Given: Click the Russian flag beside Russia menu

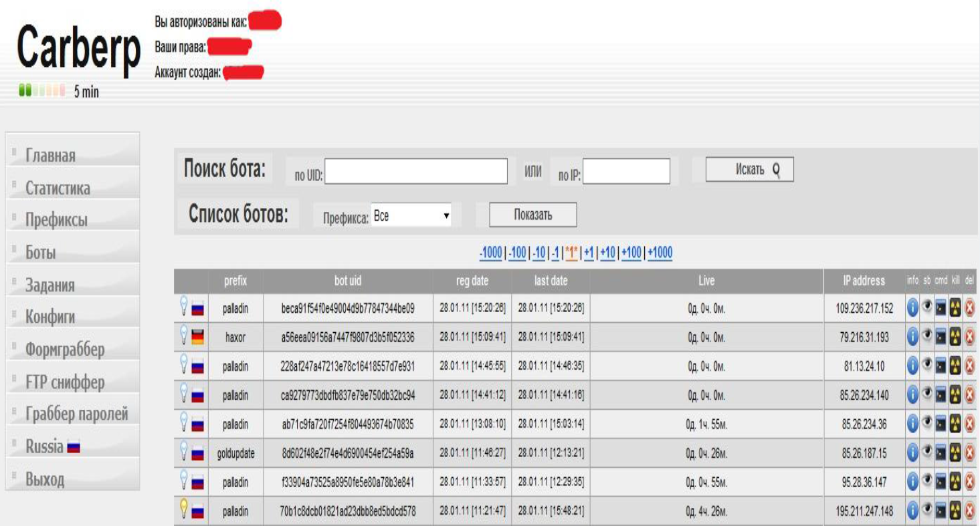Looking at the screenshot, I should [74, 448].
